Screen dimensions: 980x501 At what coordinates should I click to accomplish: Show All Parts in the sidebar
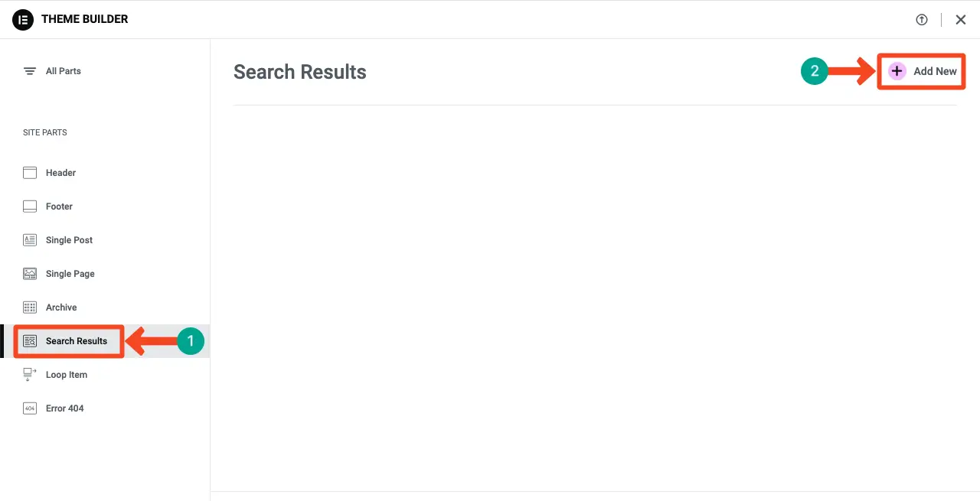64,71
